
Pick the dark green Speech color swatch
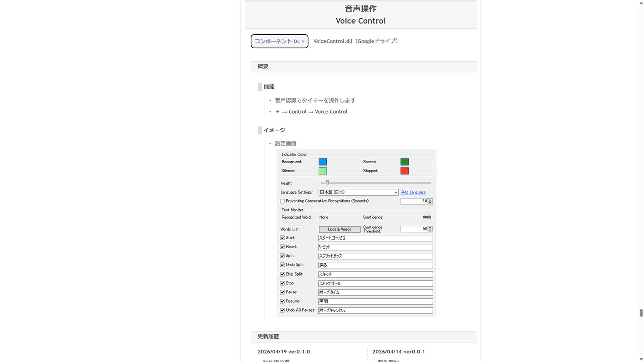point(405,162)
